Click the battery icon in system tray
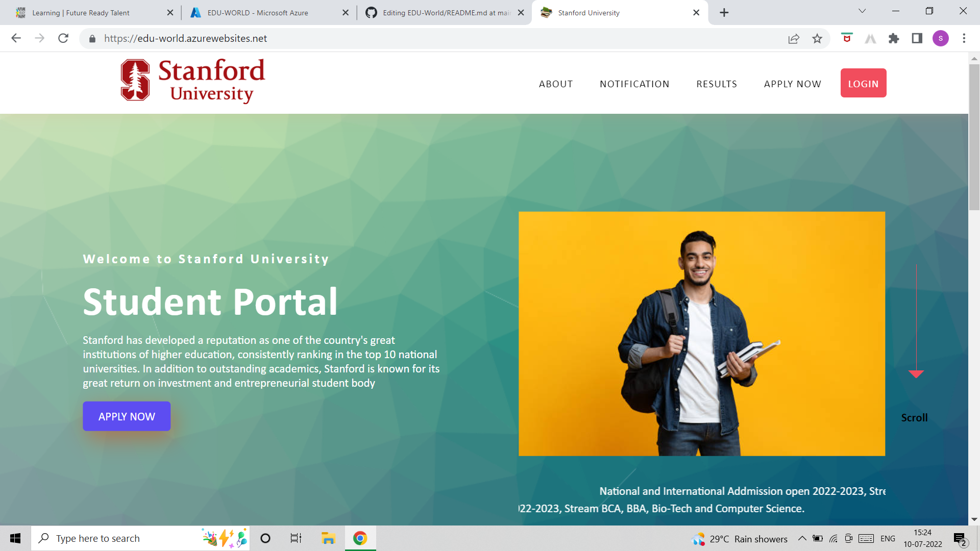The height and width of the screenshot is (551, 980). pos(818,538)
